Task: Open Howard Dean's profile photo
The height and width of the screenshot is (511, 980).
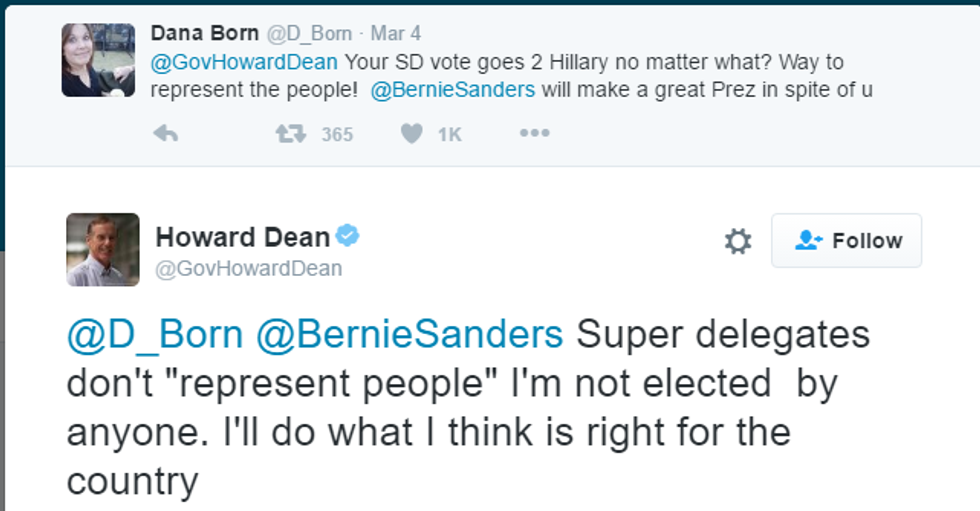Action: click(x=103, y=250)
